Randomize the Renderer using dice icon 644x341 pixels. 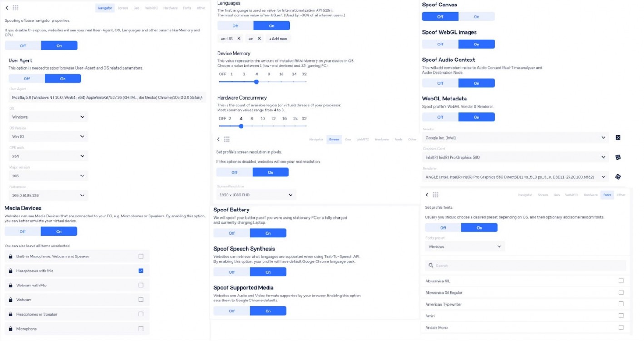tap(618, 177)
